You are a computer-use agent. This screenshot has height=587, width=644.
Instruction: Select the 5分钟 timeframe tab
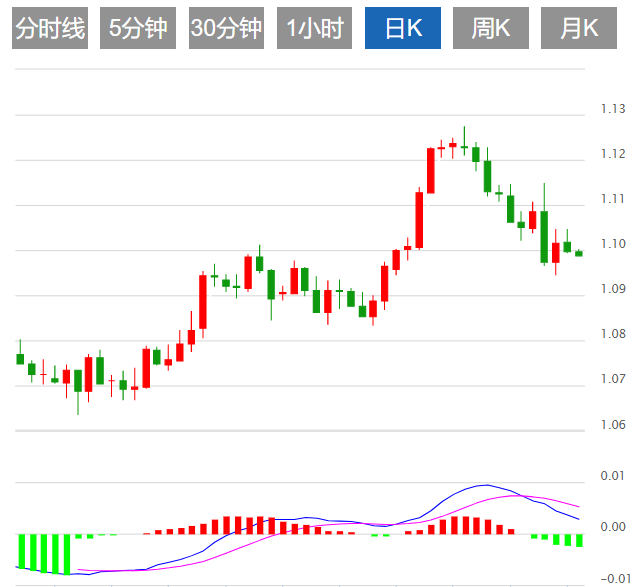click(x=138, y=28)
